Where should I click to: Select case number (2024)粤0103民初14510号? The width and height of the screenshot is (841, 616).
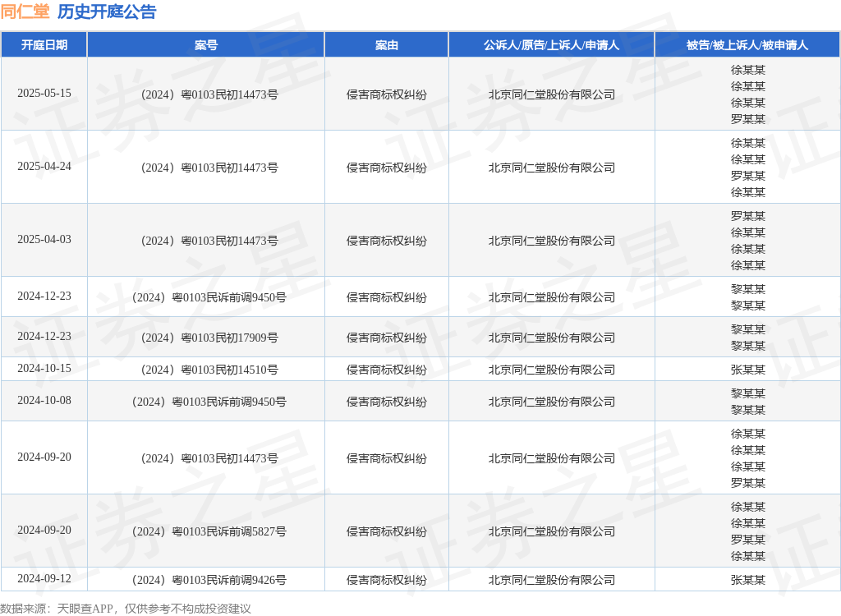(x=209, y=370)
